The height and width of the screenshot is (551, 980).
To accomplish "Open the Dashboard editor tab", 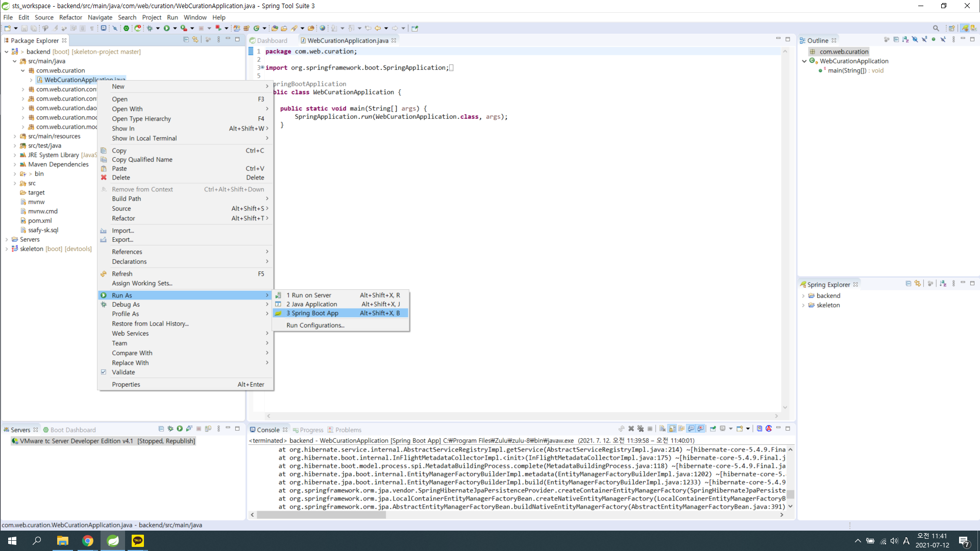I will pyautogui.click(x=272, y=41).
